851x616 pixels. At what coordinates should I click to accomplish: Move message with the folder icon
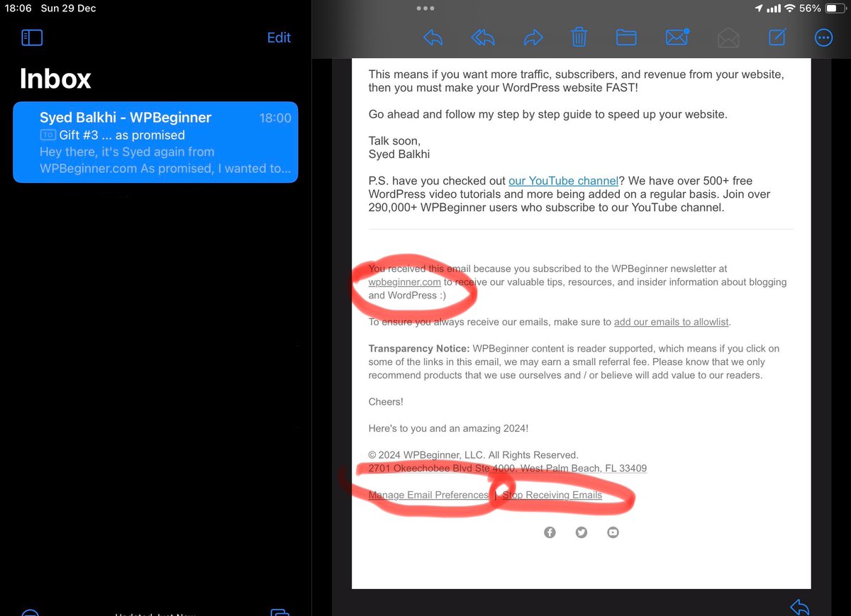[626, 37]
